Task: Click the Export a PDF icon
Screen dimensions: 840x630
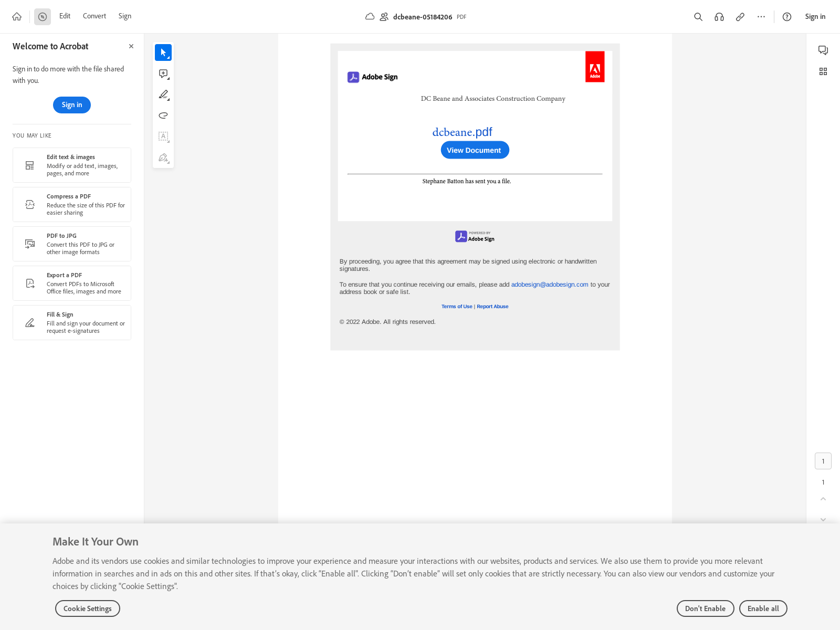Action: point(30,283)
